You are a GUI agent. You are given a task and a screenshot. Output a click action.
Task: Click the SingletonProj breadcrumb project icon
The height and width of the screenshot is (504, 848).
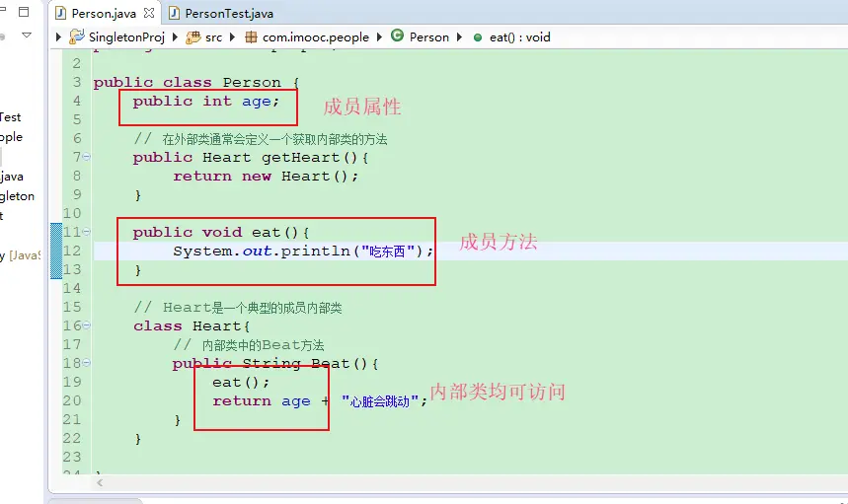tap(77, 36)
